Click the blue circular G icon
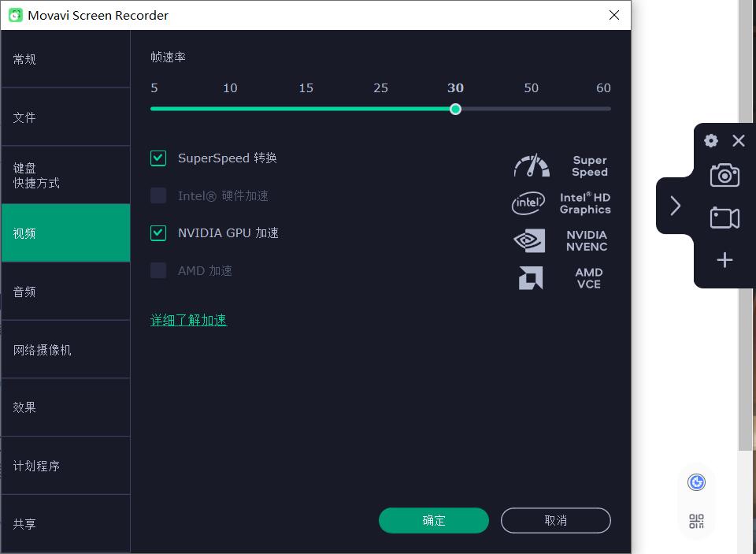756x554 pixels. (x=696, y=482)
